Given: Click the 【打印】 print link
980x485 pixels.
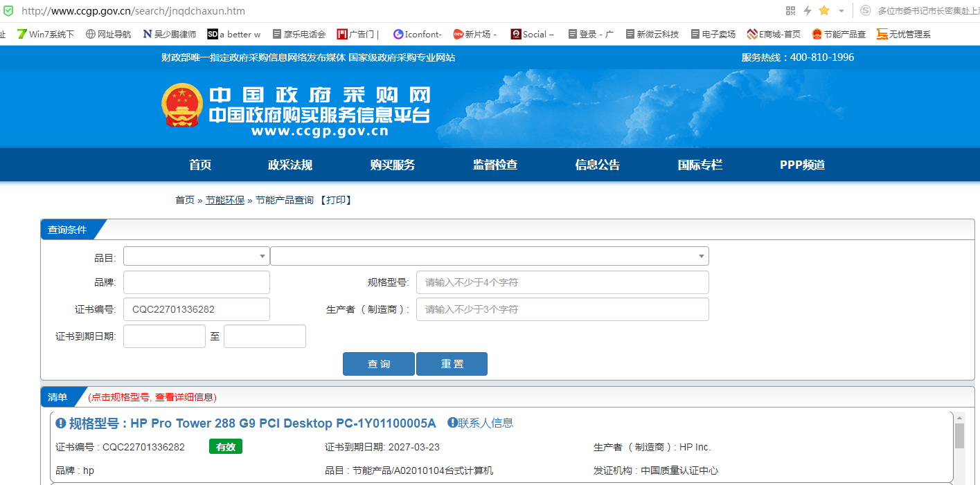Looking at the screenshot, I should (335, 200).
